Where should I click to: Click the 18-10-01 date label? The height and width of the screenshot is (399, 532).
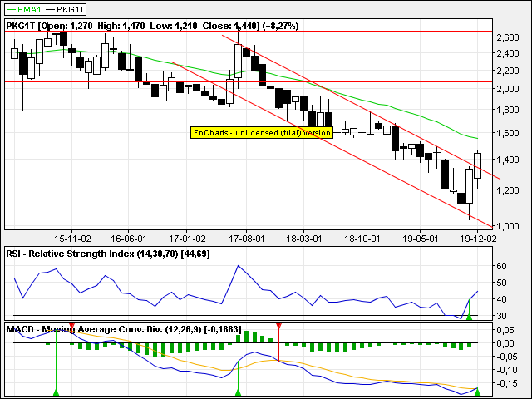[x=362, y=239]
